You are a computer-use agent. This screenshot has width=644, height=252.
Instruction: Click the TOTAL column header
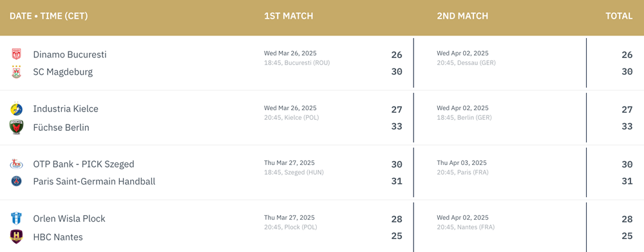coord(619,16)
